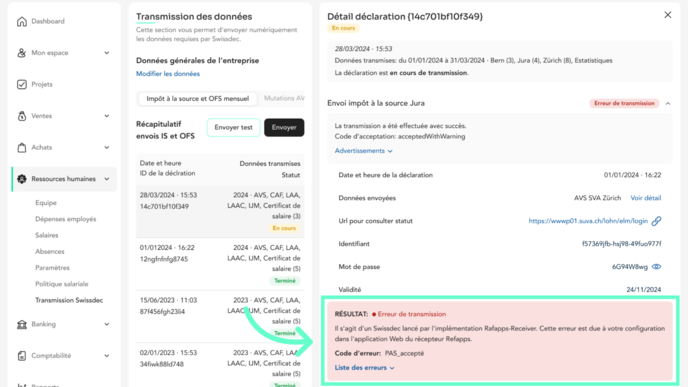The height and width of the screenshot is (387, 688).
Task: Open the Projets menu item
Action: pyautogui.click(x=42, y=84)
